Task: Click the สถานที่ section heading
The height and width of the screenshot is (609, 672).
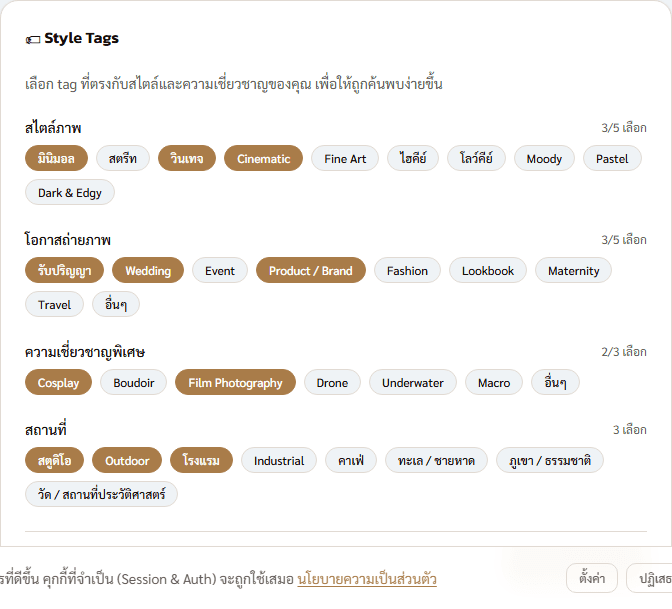Action: click(46, 429)
